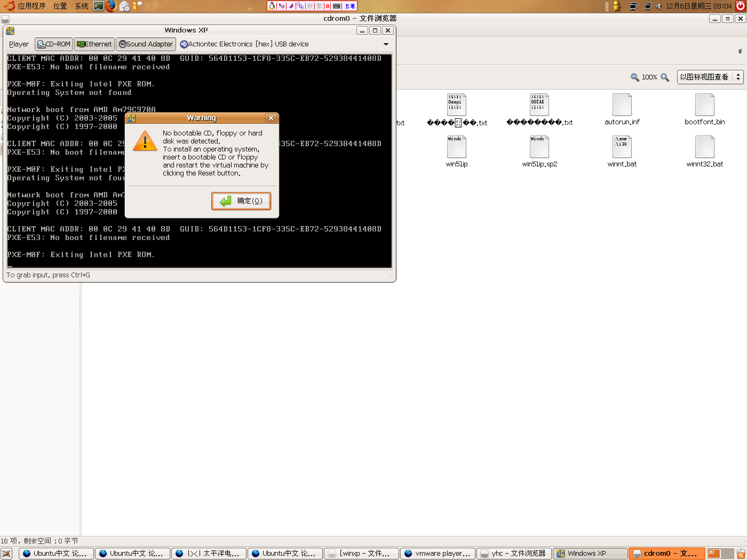Click the zoom in magnifier icon
The width and height of the screenshot is (747, 560).
click(x=665, y=77)
